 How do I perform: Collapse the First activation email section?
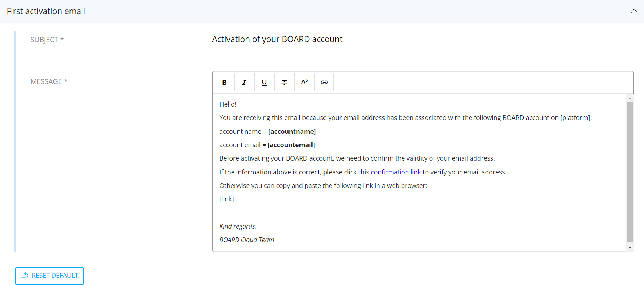[634, 11]
